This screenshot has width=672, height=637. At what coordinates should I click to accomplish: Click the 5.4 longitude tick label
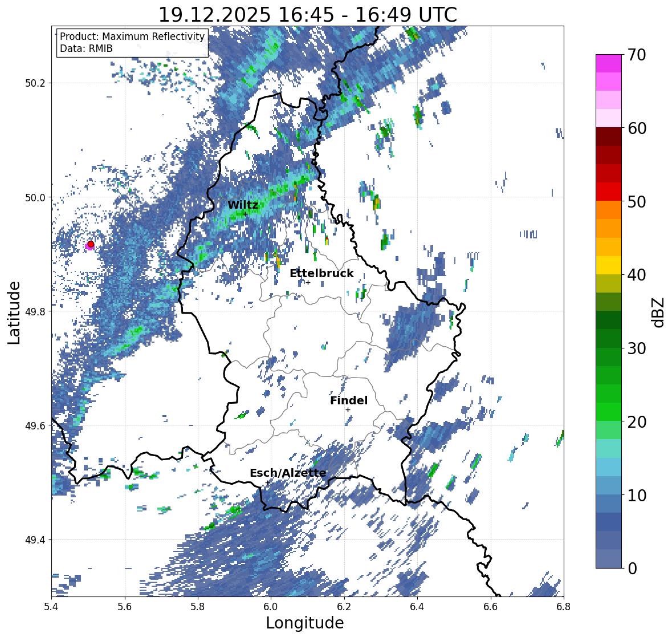(51, 607)
